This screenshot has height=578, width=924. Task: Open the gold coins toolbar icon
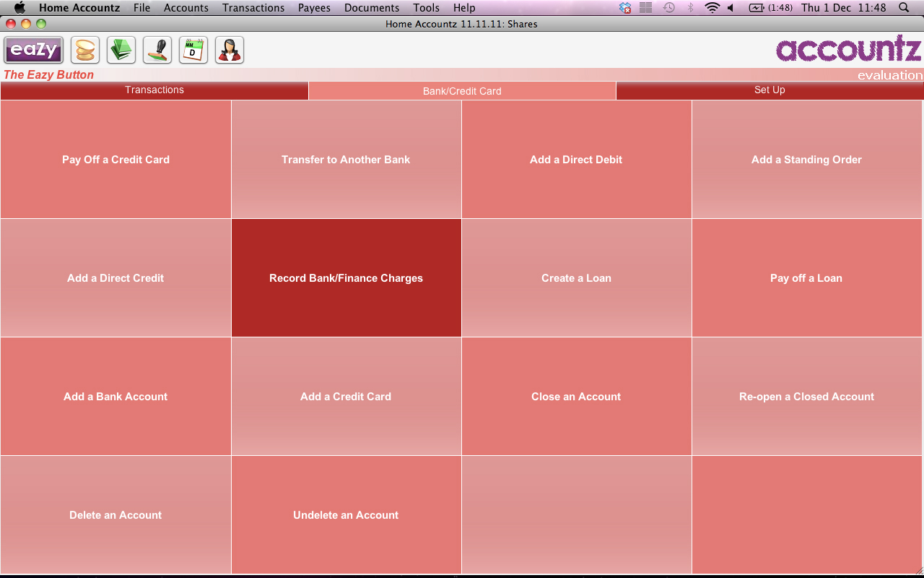pos(85,51)
